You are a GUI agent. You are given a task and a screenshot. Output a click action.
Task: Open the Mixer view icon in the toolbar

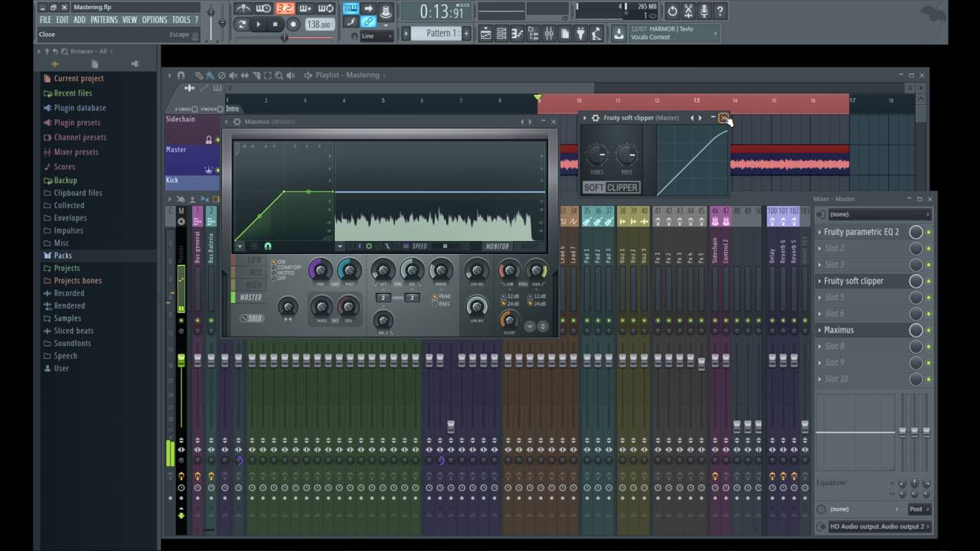click(549, 34)
